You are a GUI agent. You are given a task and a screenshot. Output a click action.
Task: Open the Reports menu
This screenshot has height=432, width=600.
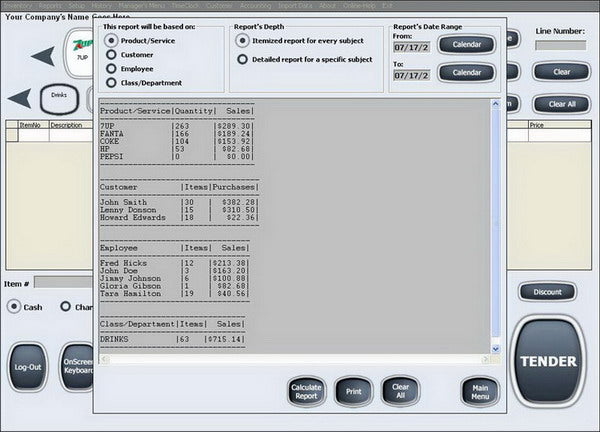50,6
